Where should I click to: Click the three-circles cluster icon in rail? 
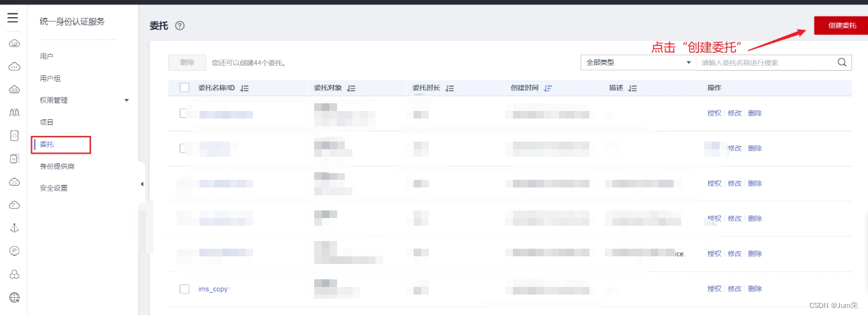(x=14, y=274)
